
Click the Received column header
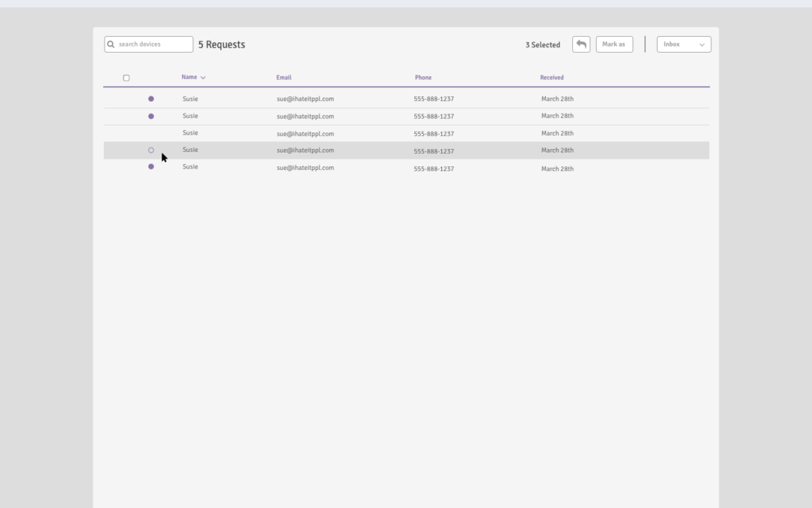pyautogui.click(x=552, y=78)
